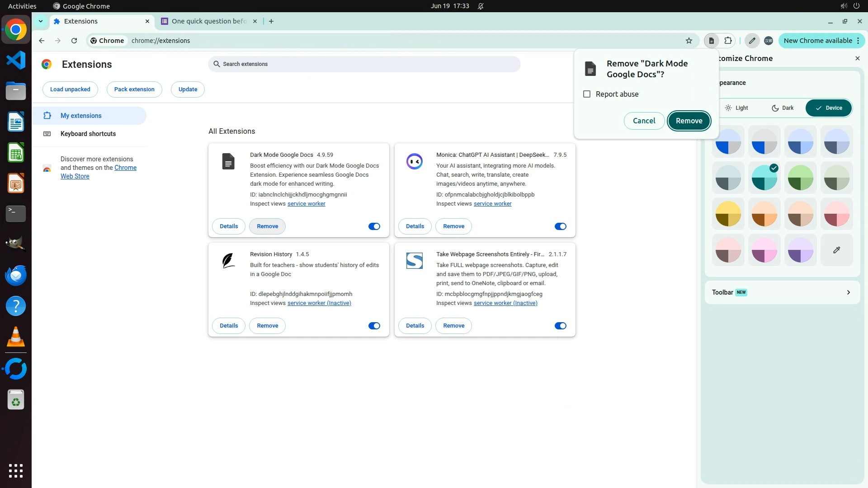This screenshot has height=488, width=868.
Task: Open Keyboard shortcuts in sidebar
Action: coord(88,134)
